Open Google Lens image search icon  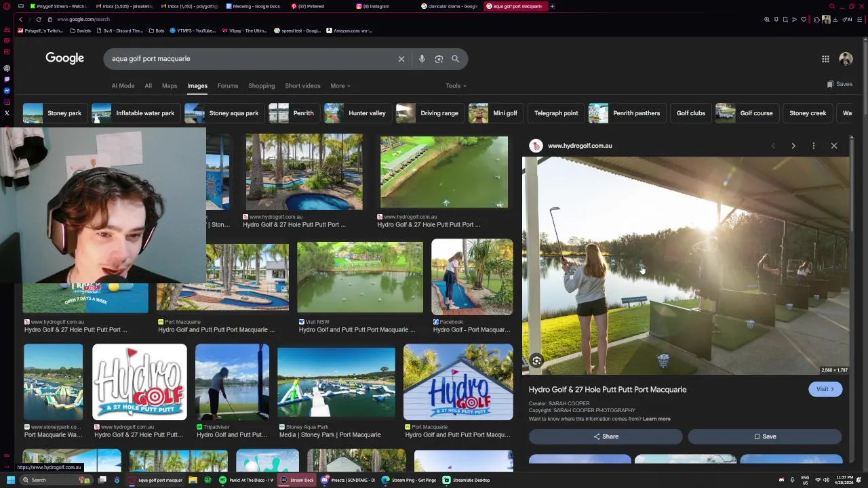(x=439, y=59)
